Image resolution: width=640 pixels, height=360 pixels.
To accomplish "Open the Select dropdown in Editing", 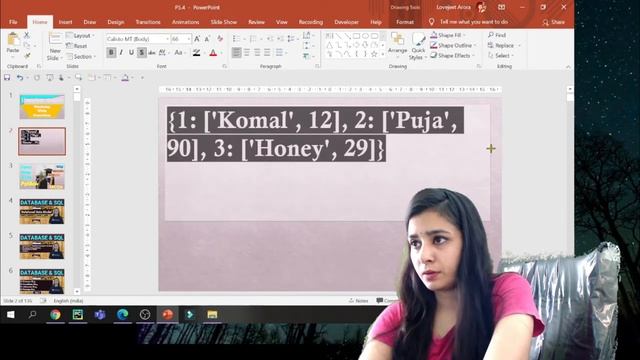I will tap(501, 56).
